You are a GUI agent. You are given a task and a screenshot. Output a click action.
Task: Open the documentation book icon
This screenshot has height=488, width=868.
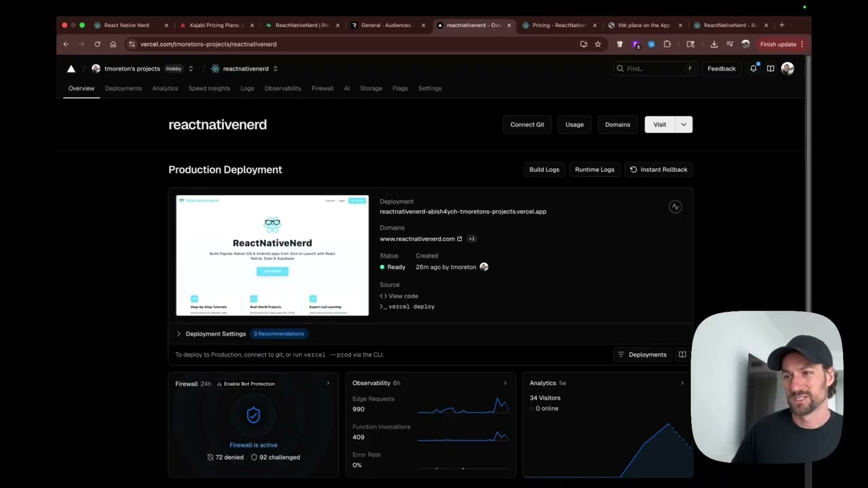pos(770,68)
